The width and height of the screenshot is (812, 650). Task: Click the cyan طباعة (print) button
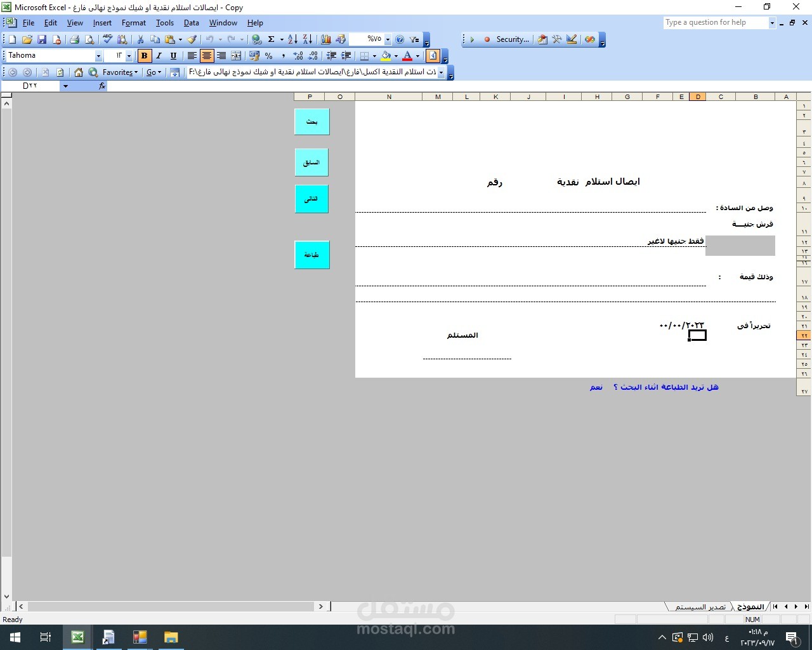coord(312,255)
